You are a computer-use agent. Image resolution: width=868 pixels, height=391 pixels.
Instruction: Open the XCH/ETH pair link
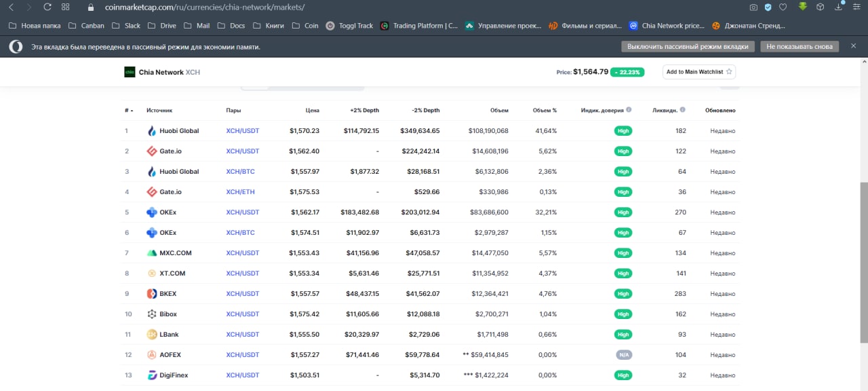coord(240,192)
